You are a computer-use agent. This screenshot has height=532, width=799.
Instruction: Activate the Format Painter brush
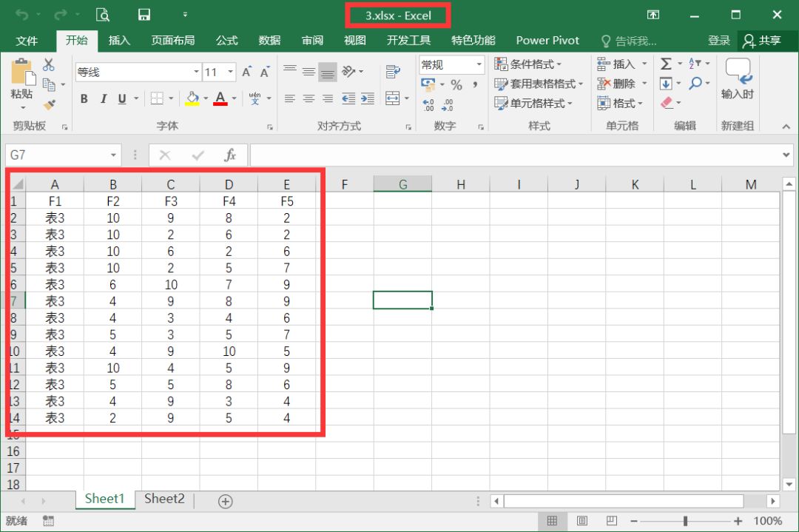coord(49,105)
